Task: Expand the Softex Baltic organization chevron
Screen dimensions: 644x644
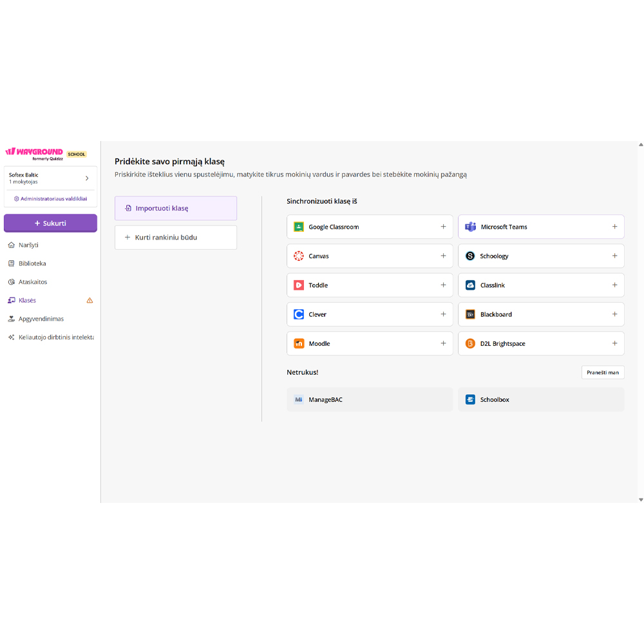Action: pos(87,178)
